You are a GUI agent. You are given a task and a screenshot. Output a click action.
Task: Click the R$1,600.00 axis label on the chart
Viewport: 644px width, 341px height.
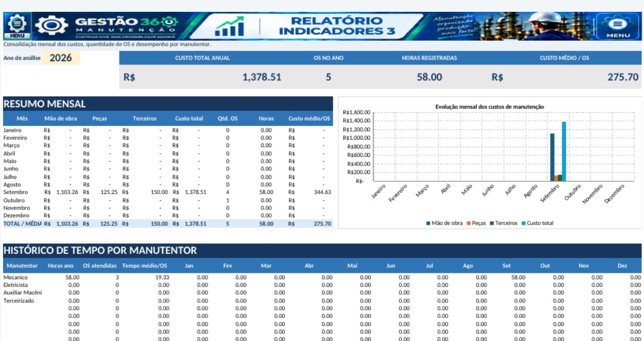pyautogui.click(x=356, y=112)
